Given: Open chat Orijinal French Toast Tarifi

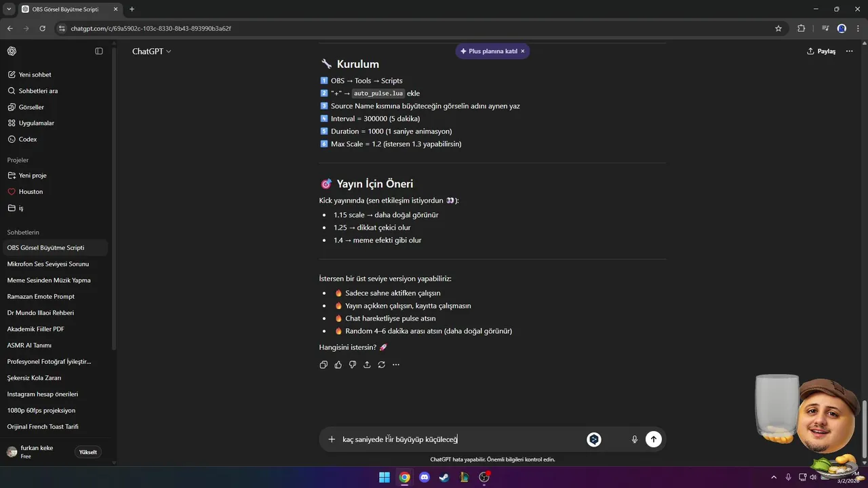Looking at the screenshot, I should click(x=54, y=427).
